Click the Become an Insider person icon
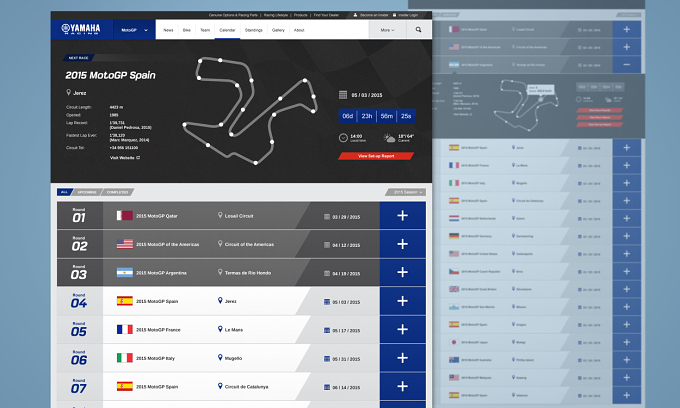Screen dimensions: 680x408 tap(355, 15)
